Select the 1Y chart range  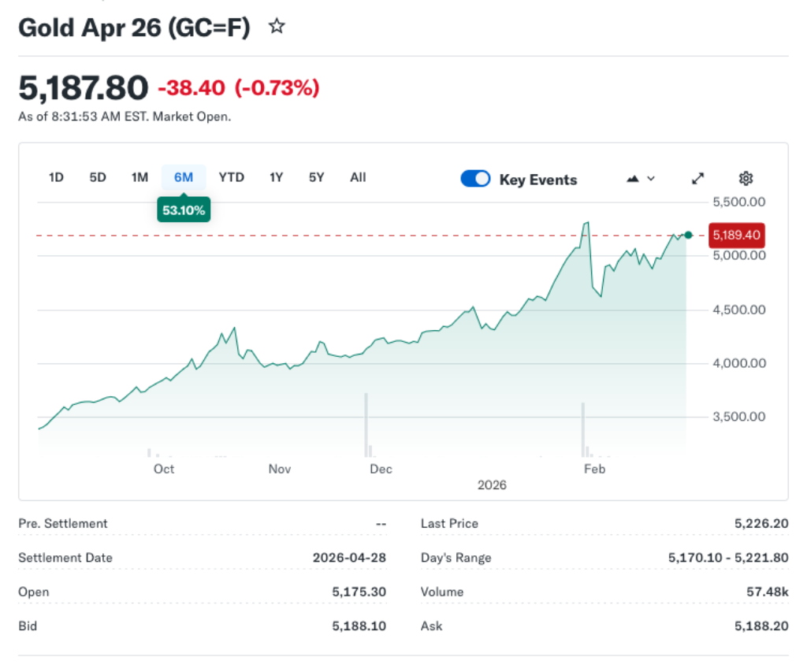point(276,177)
